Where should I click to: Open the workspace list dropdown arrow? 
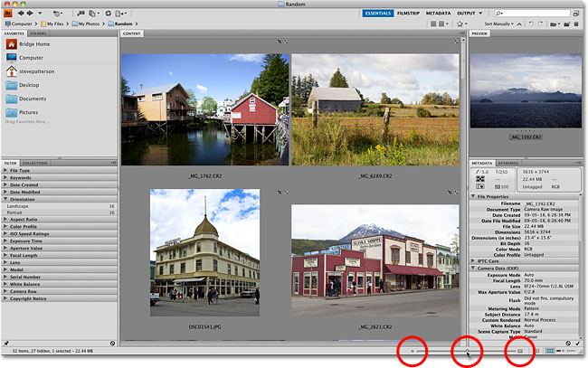(480, 14)
